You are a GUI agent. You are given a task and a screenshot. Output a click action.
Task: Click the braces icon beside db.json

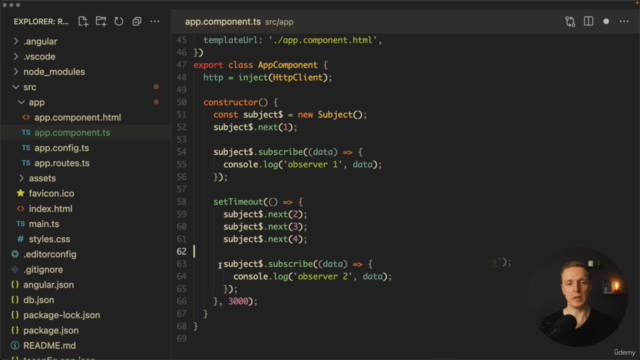pos(15,300)
